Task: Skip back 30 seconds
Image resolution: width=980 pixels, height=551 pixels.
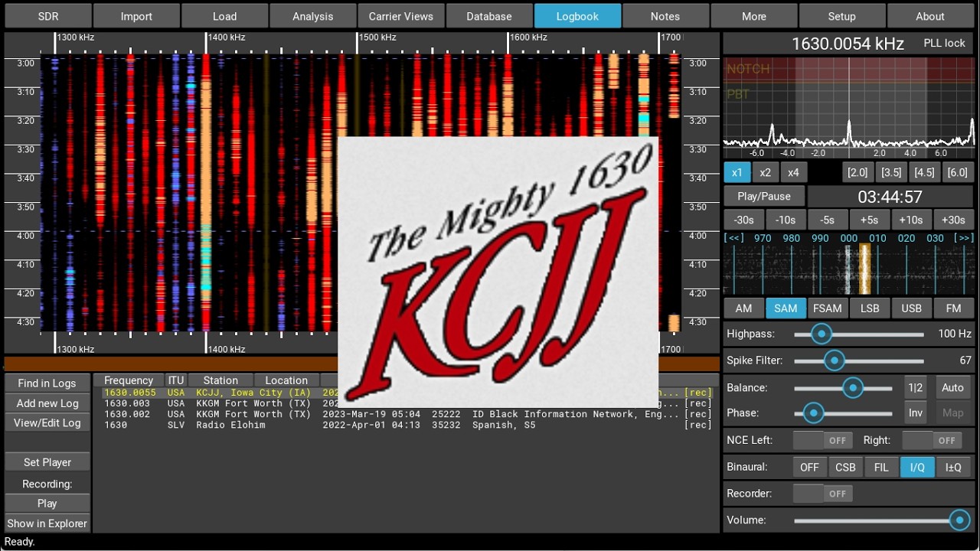Action: pyautogui.click(x=744, y=220)
